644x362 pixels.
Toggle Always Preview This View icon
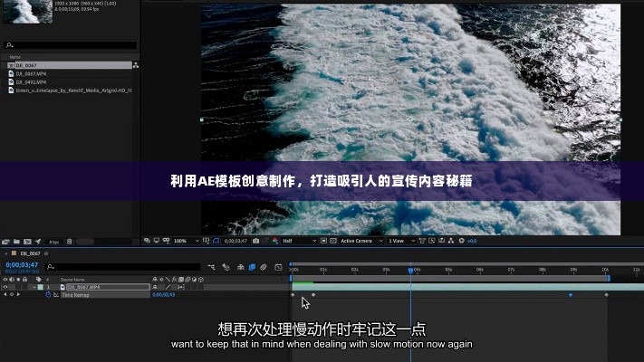point(147,241)
